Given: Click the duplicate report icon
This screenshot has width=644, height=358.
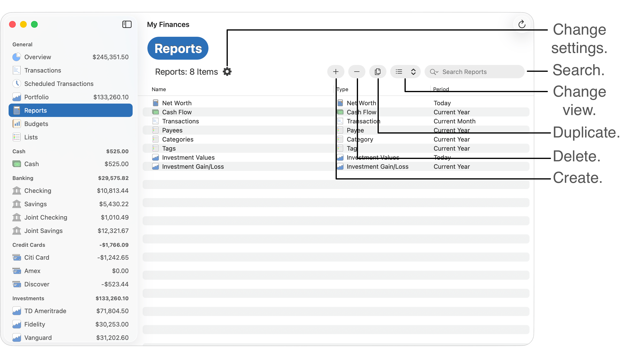Looking at the screenshot, I should (x=378, y=72).
